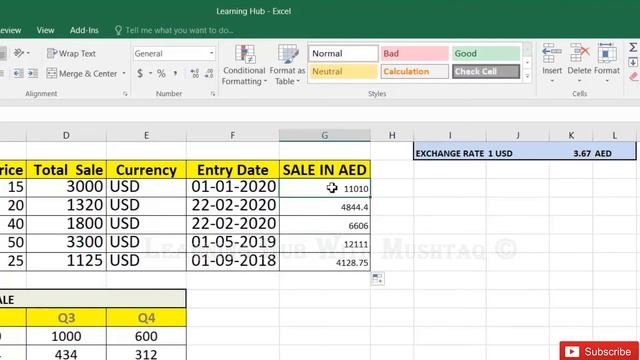Expand Delete cells dropdown arrow
640x360 pixels.
pyautogui.click(x=579, y=81)
